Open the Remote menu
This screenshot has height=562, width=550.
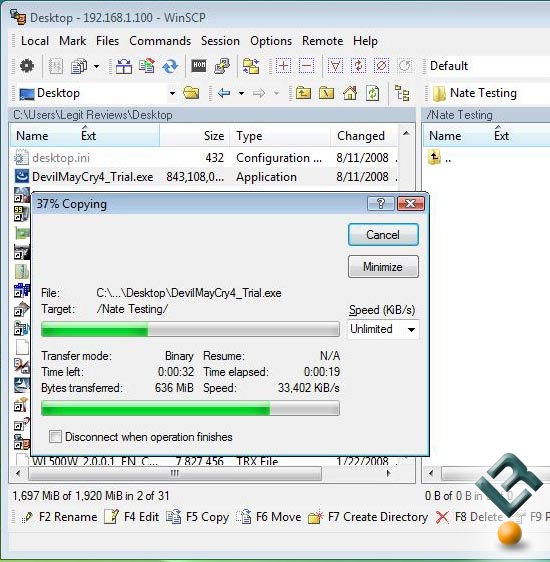(x=322, y=41)
